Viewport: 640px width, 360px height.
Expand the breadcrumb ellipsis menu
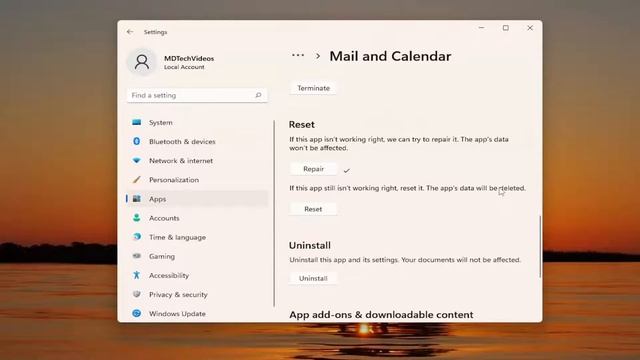[x=298, y=55]
